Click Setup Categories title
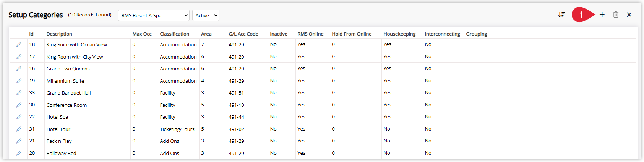The width and height of the screenshot is (644, 162). click(x=36, y=15)
